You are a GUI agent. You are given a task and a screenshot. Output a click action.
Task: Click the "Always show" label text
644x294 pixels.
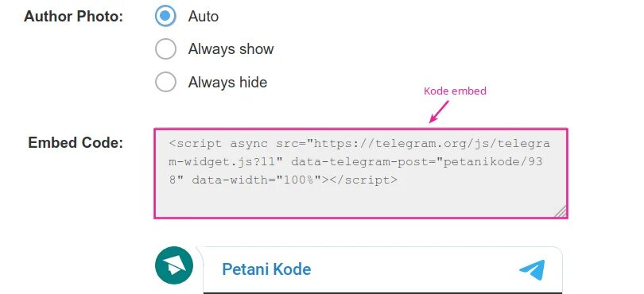click(x=231, y=49)
